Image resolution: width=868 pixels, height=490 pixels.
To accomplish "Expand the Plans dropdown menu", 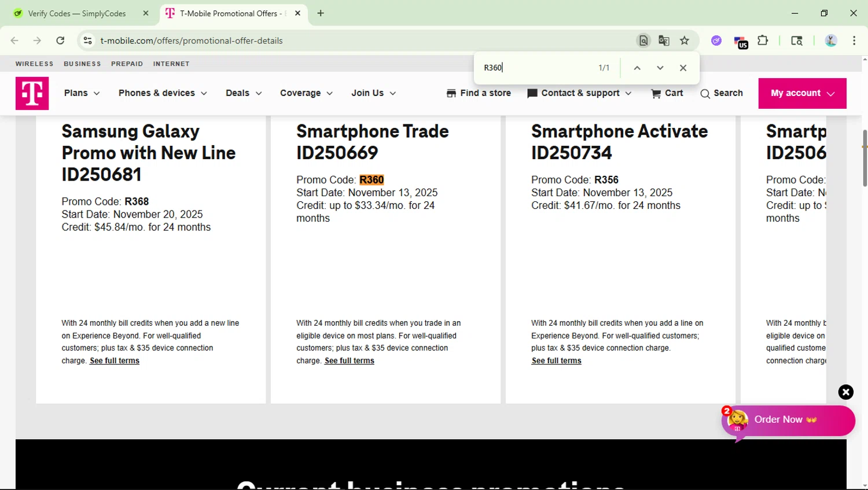I will (x=82, y=93).
